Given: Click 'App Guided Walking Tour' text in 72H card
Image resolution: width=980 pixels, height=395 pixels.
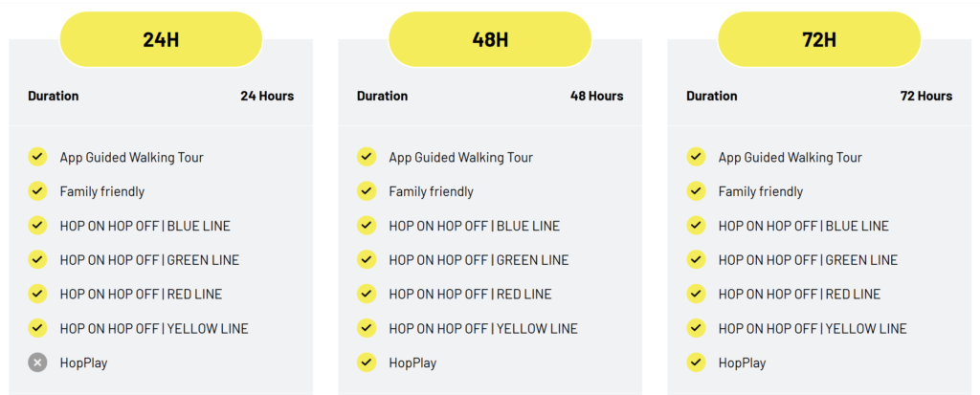Looking at the screenshot, I should (790, 157).
